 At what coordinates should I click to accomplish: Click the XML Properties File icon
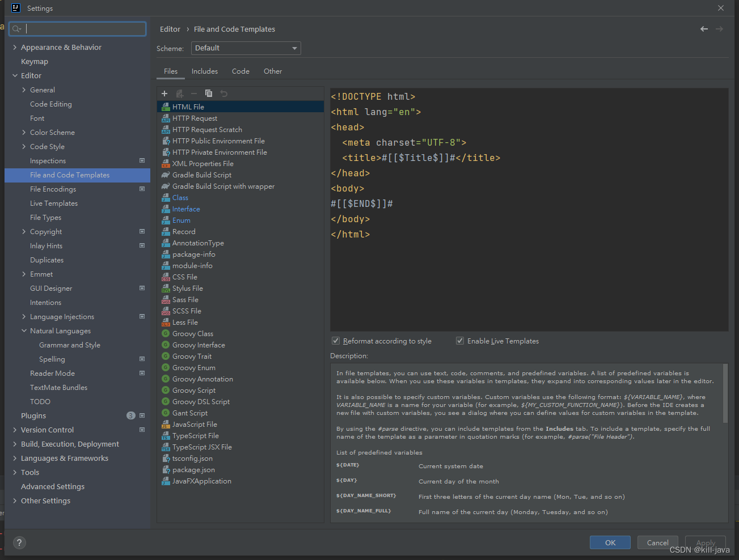(166, 163)
